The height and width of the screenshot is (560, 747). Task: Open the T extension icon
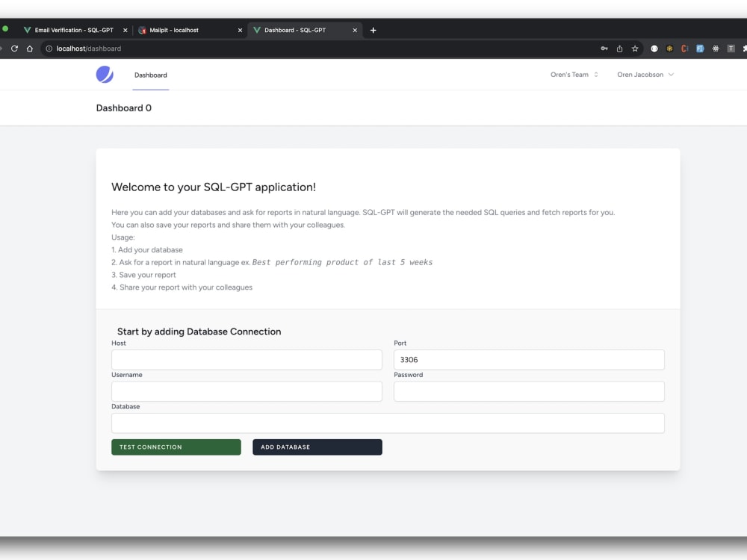730,48
